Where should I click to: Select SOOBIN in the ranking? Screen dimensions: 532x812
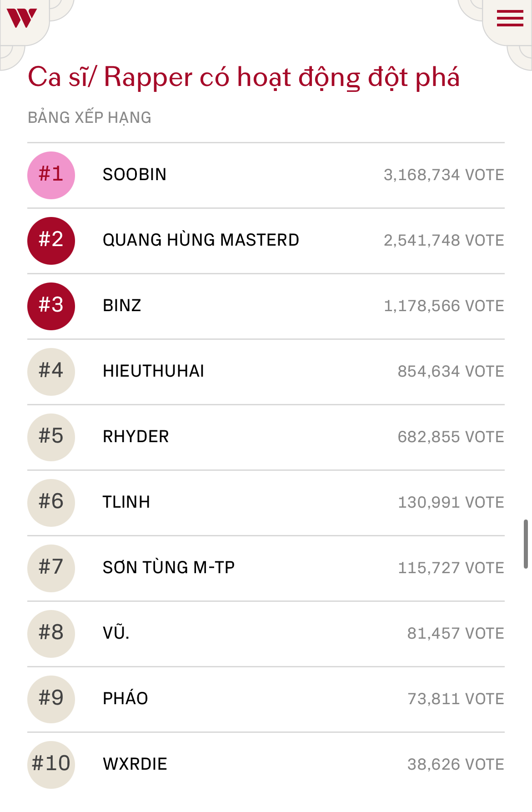click(x=135, y=175)
